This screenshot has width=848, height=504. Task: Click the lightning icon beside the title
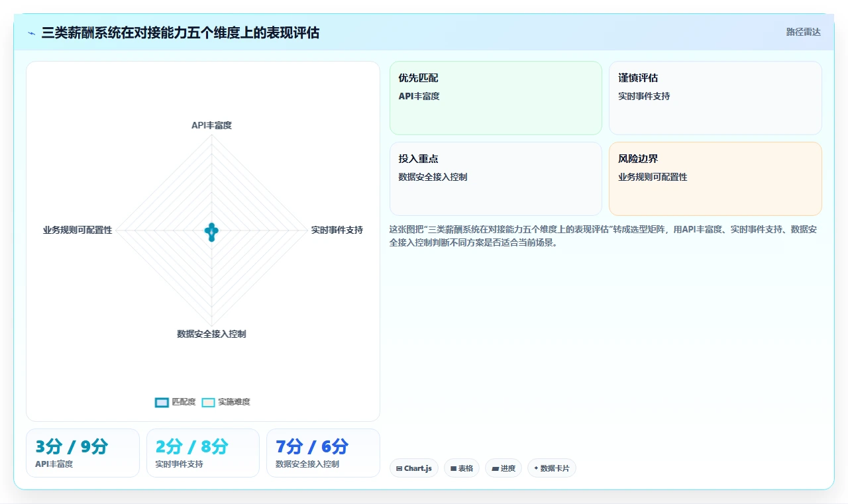coord(32,32)
